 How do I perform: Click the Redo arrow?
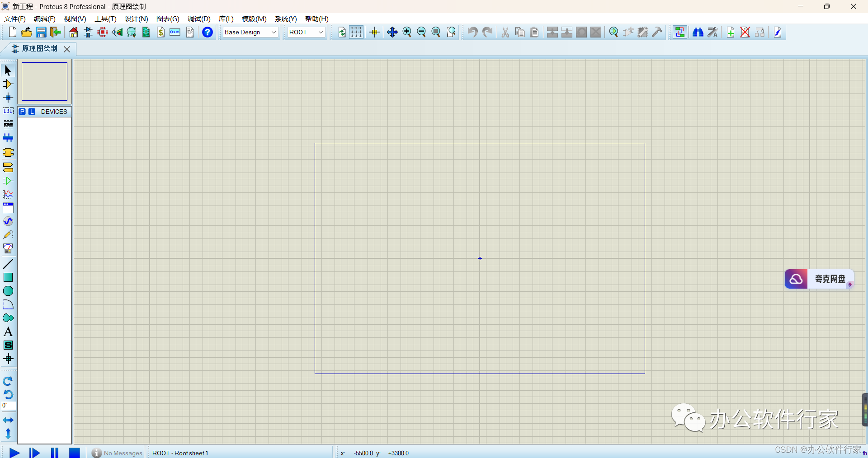click(487, 32)
